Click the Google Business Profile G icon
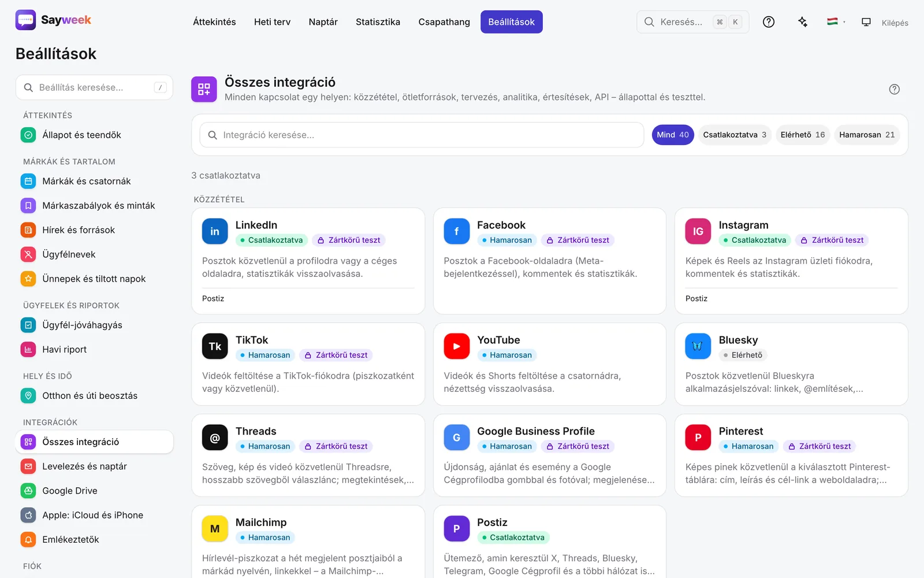 (x=457, y=438)
